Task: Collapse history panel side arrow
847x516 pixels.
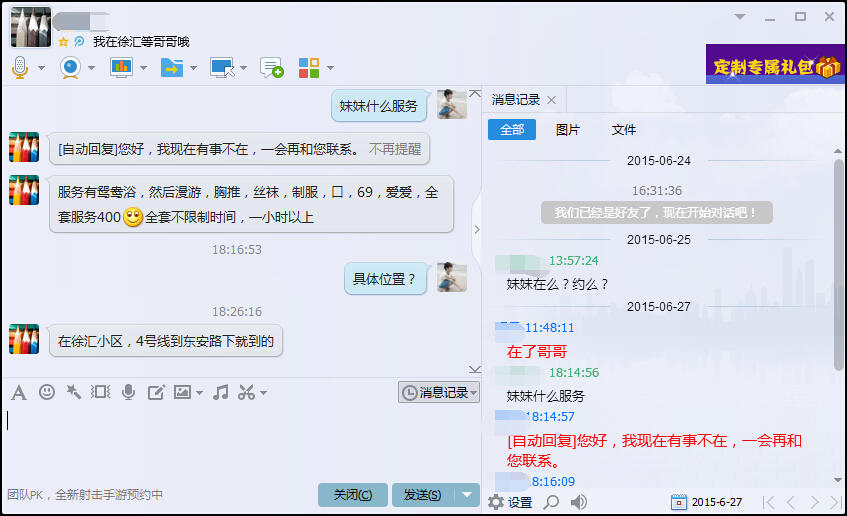Action: point(477,230)
